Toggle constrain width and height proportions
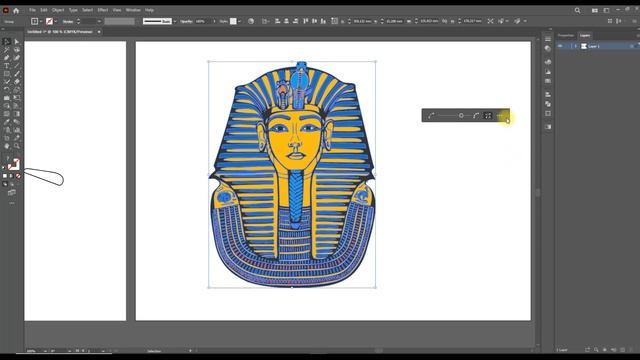Viewport: 640px width, 360px height. 444,21
